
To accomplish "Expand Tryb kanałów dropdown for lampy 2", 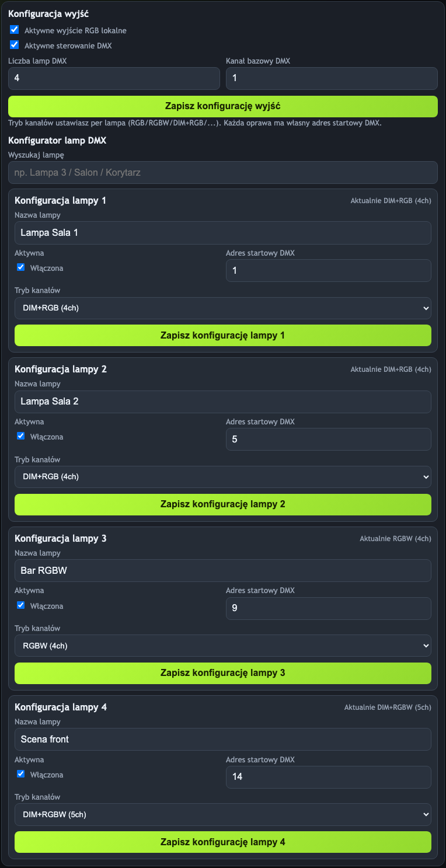I will click(x=223, y=477).
